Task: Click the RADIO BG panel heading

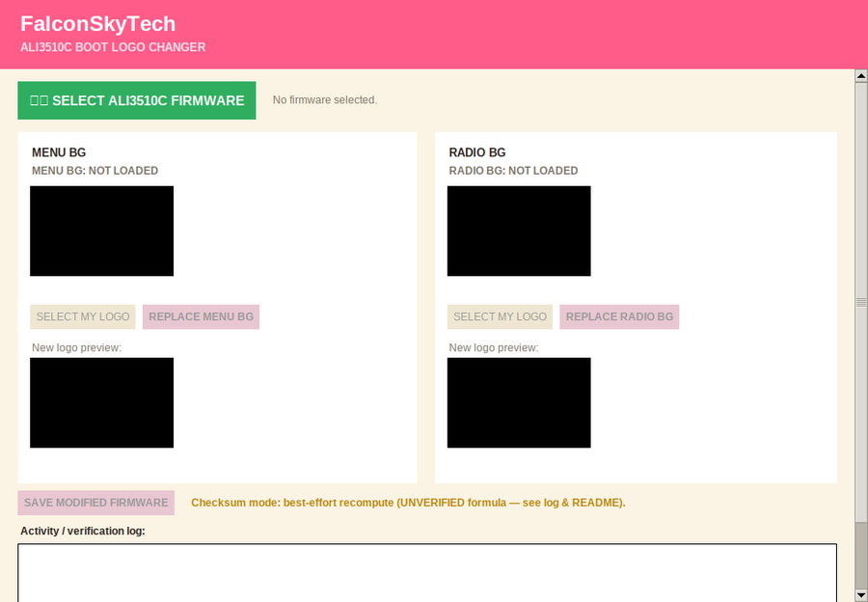Action: [x=477, y=152]
